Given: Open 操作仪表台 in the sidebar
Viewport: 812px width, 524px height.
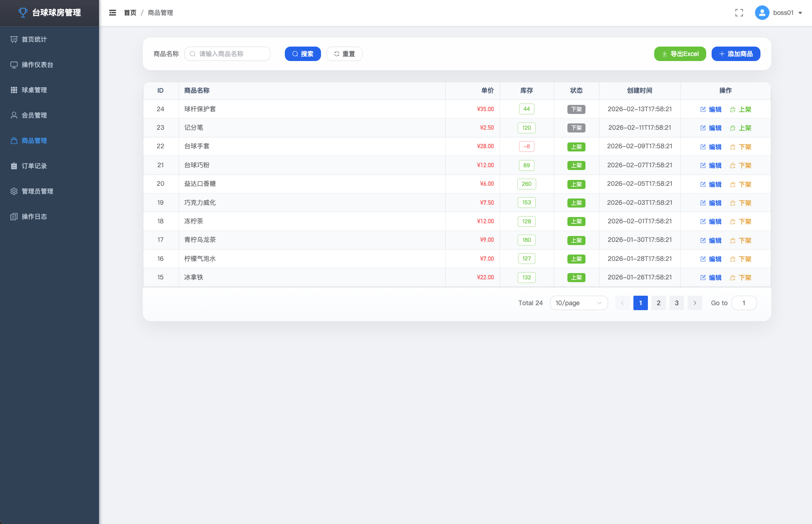Looking at the screenshot, I should (49, 65).
